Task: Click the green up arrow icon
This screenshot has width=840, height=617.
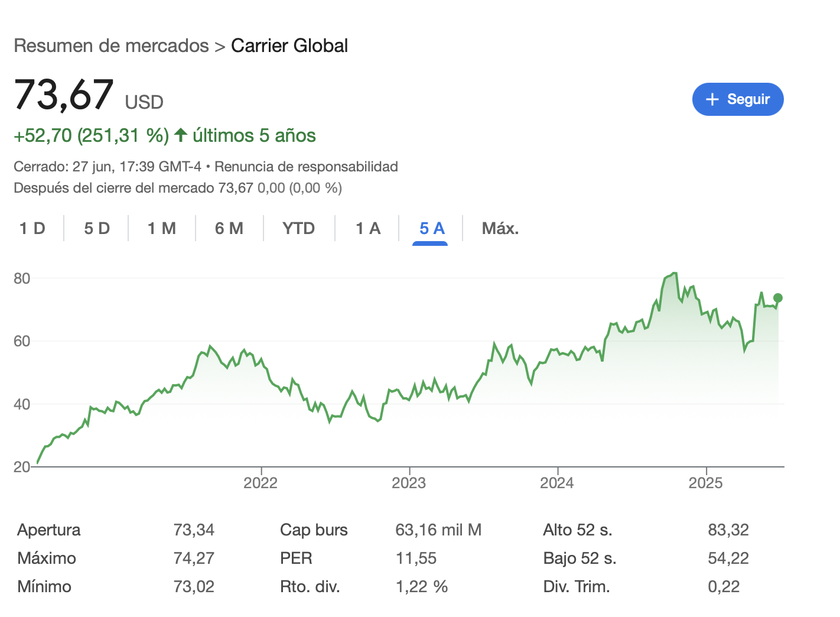Action: point(181,135)
